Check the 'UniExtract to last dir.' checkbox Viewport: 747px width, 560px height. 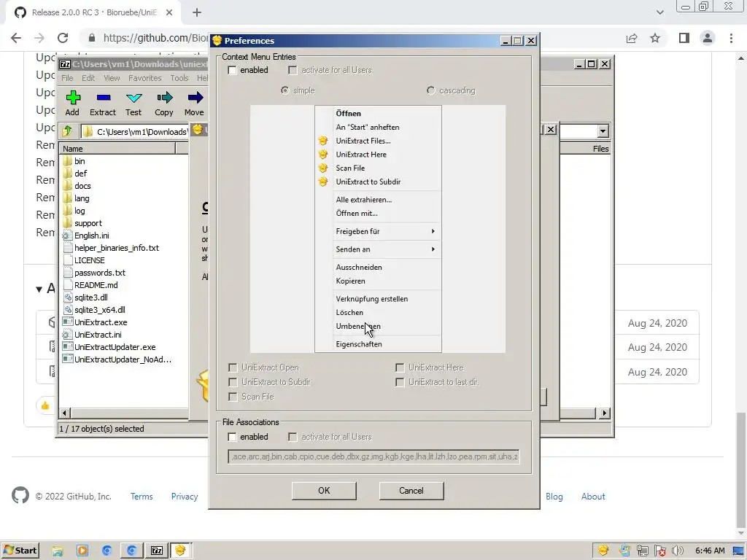(x=400, y=382)
